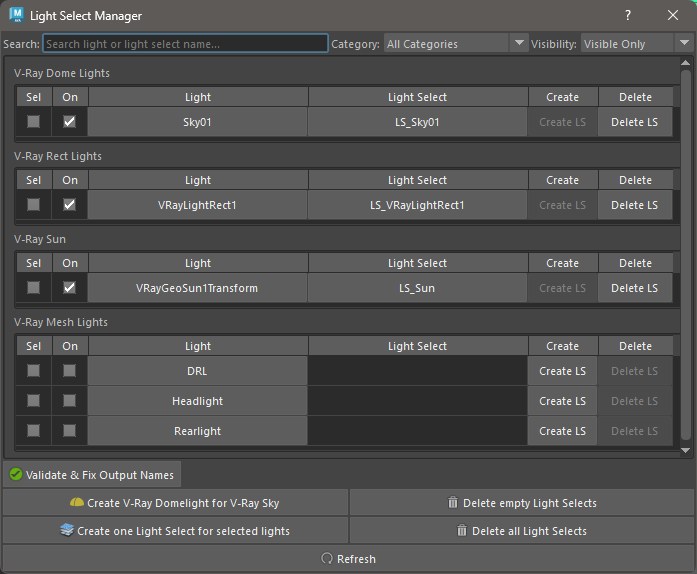The image size is (697, 574).
Task: Click the All Categories combo box
Action: [x=456, y=43]
